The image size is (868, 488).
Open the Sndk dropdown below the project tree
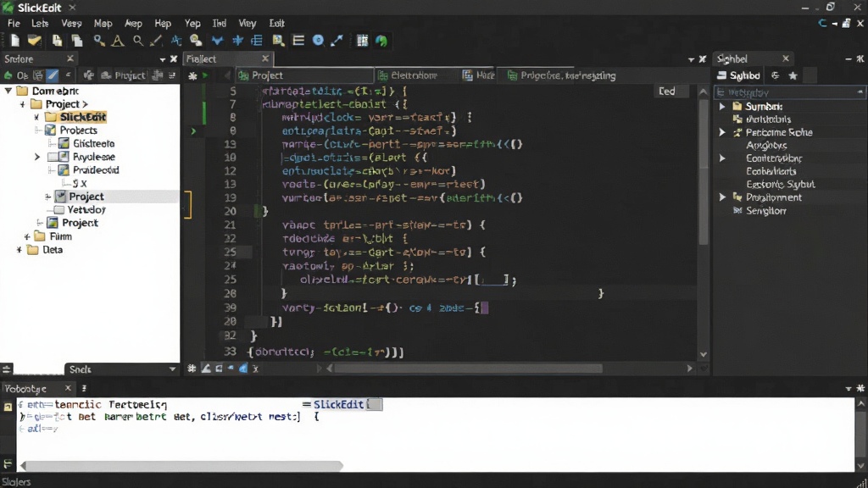(x=172, y=369)
